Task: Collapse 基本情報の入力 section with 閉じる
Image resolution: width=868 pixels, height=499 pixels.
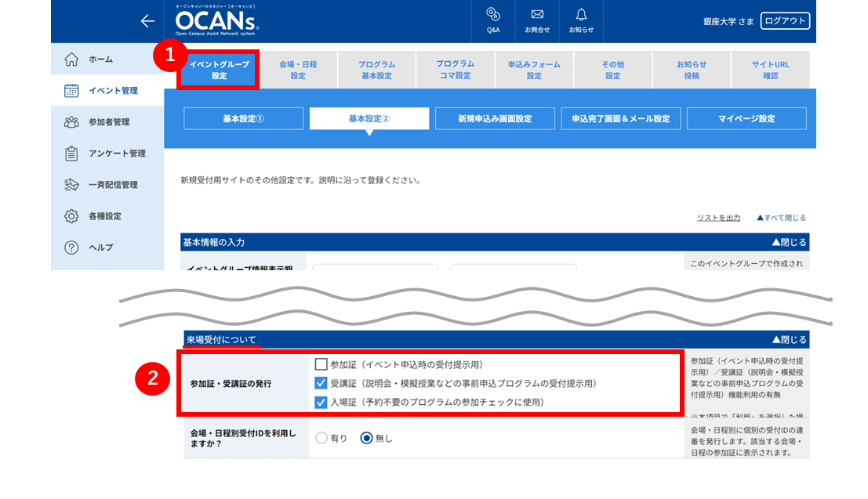Action: (x=790, y=242)
